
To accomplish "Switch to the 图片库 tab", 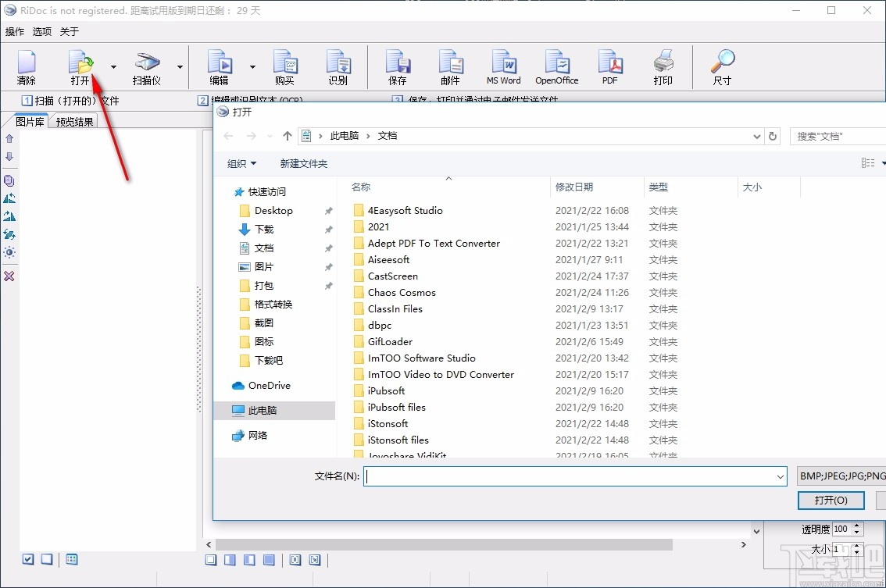I will [x=30, y=122].
